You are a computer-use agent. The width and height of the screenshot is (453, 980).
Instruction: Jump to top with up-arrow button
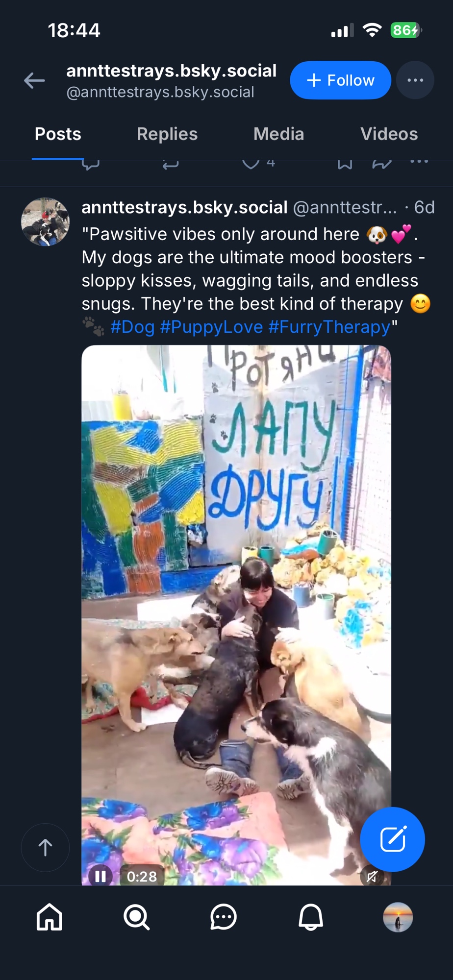pyautogui.click(x=45, y=848)
